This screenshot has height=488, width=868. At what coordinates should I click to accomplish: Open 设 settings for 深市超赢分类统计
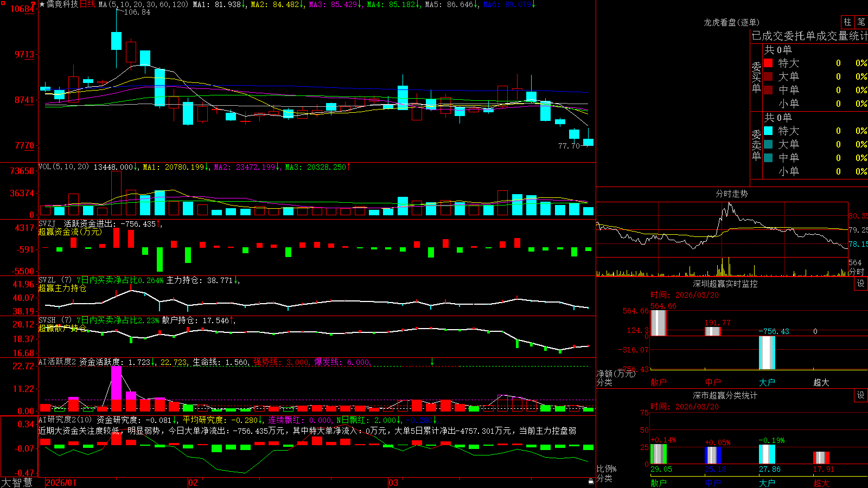coord(861,395)
